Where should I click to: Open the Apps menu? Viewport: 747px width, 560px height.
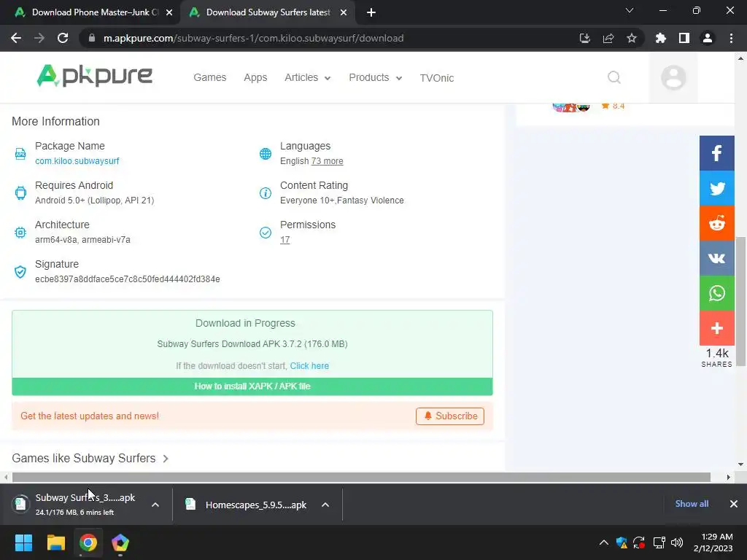(255, 77)
